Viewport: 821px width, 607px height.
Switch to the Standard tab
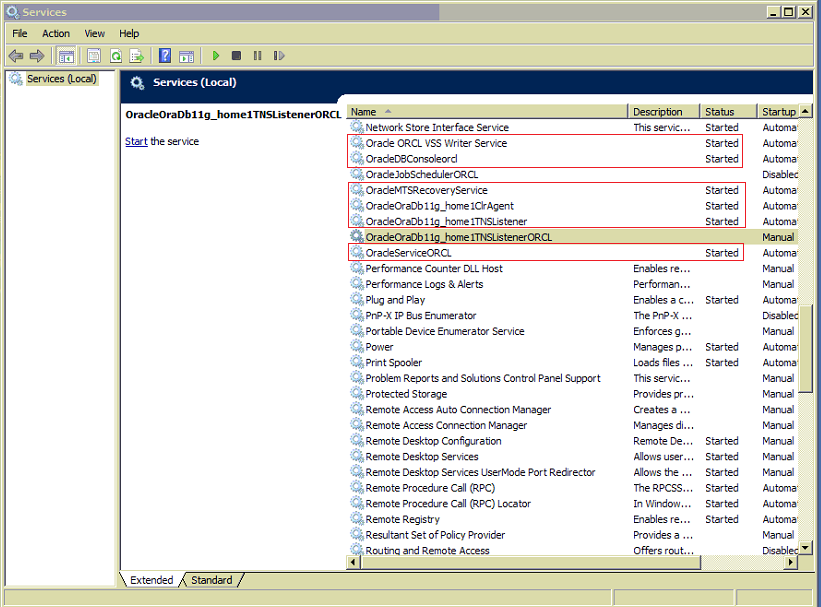[x=212, y=580]
